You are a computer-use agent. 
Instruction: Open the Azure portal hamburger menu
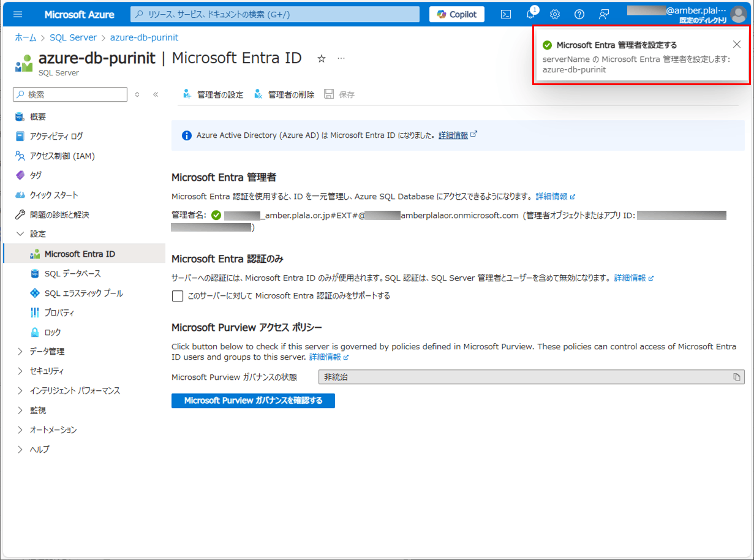pyautogui.click(x=17, y=14)
